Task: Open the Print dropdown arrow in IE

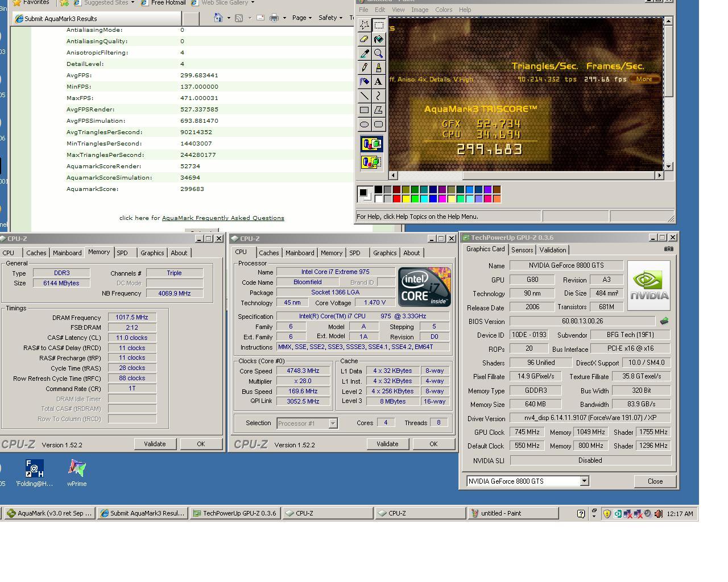Action: tap(284, 18)
